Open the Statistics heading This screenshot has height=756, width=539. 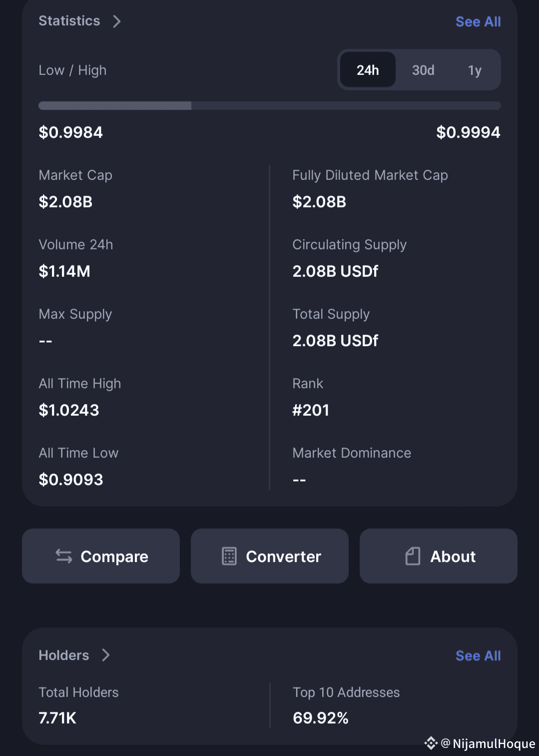point(69,21)
